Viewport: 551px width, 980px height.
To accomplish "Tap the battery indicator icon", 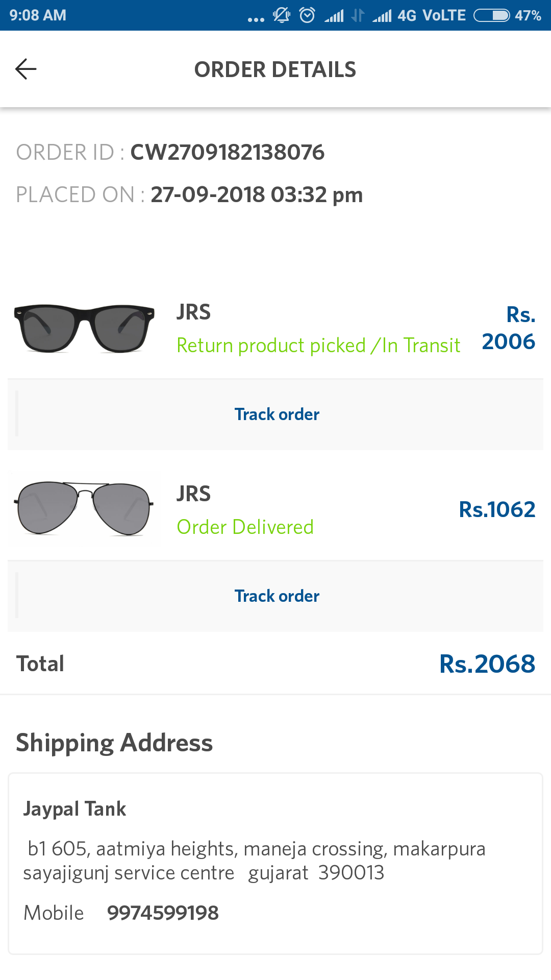I will (492, 15).
